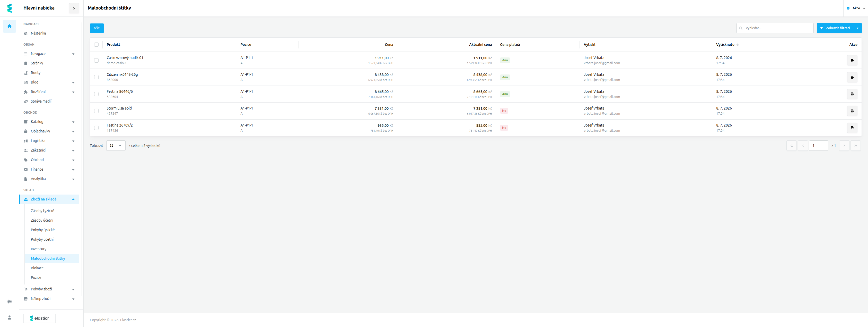Click the Finance icon in sidebar
868x327 pixels.
(26, 169)
